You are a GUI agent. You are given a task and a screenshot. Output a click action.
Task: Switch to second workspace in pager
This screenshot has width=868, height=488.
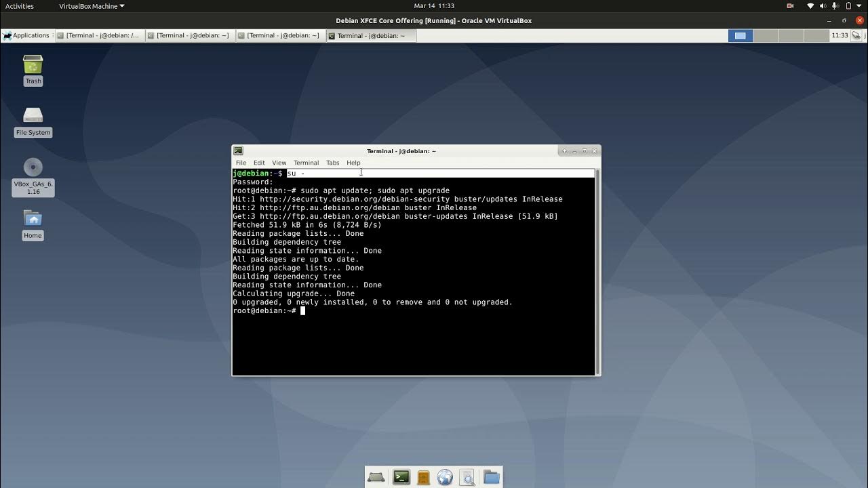point(766,35)
